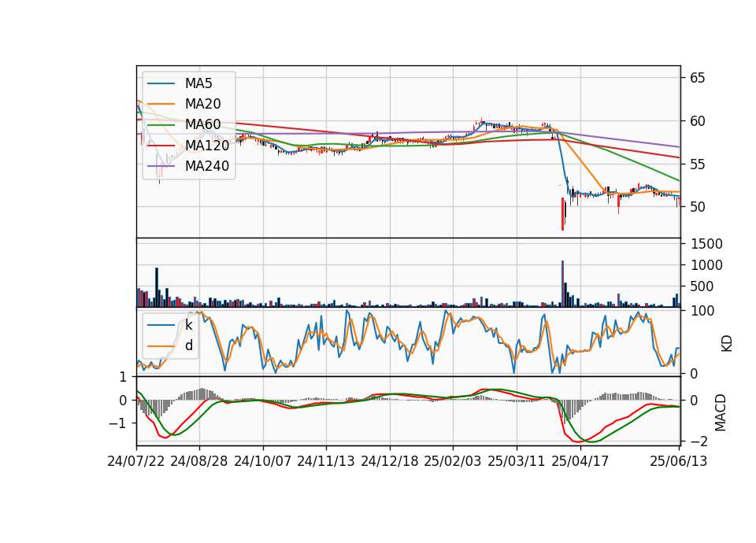
Task: Click the purple MA240 legend line sample
Action: click(161, 166)
